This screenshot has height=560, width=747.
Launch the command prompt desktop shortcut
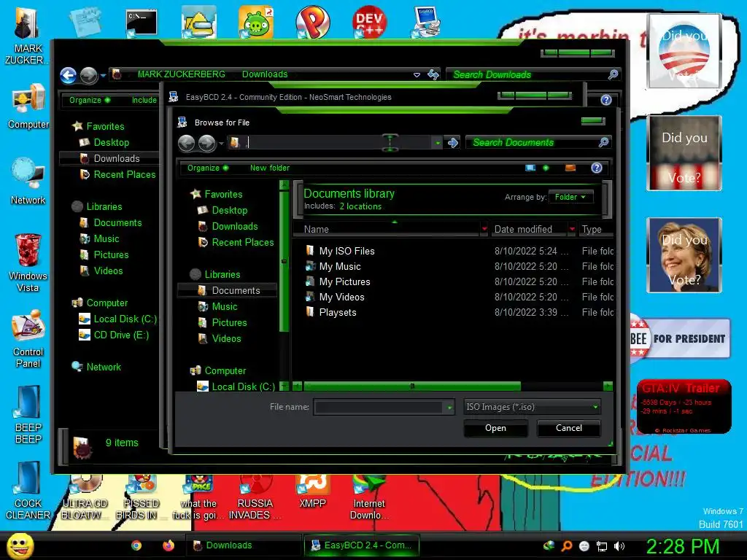coord(141,23)
